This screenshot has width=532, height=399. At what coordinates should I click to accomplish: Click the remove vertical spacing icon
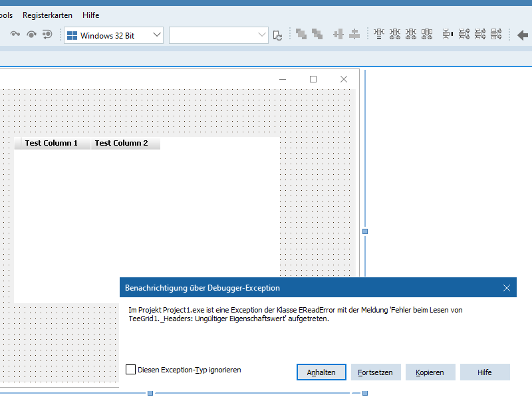496,35
